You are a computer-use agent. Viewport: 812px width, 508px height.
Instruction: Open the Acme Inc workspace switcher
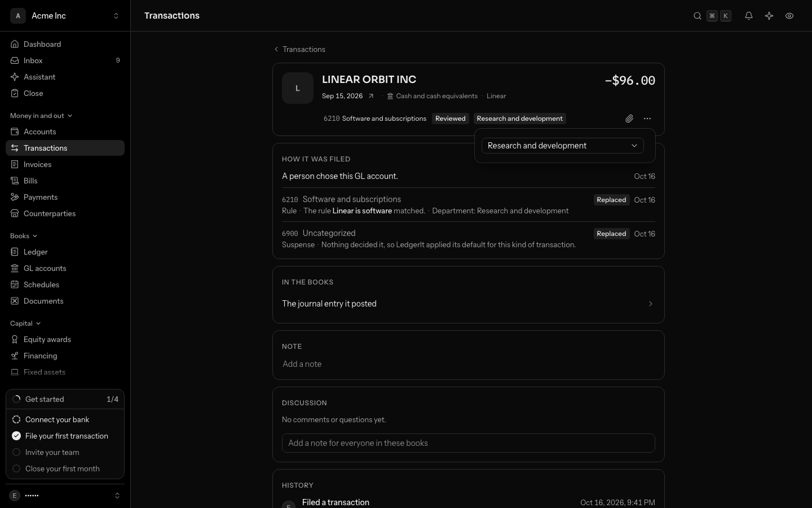point(65,16)
